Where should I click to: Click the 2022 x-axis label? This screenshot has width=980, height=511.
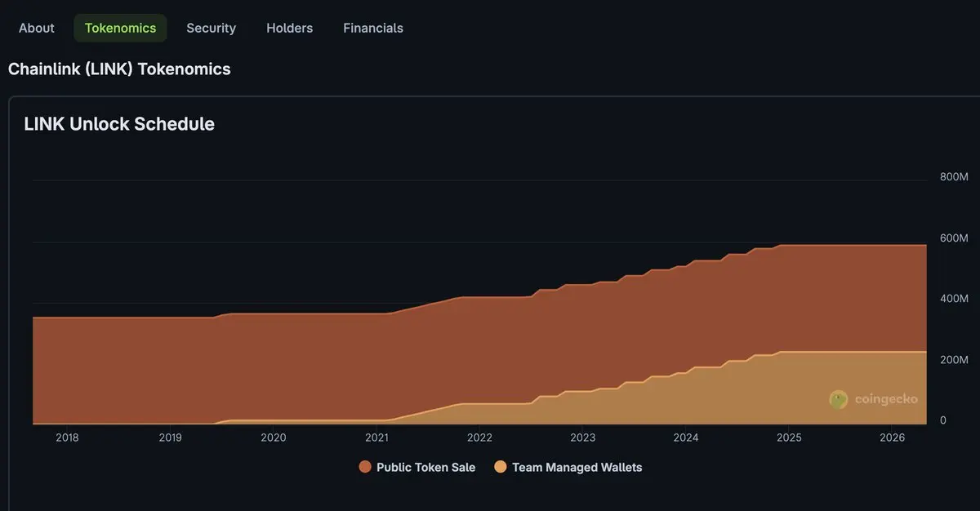pyautogui.click(x=479, y=438)
